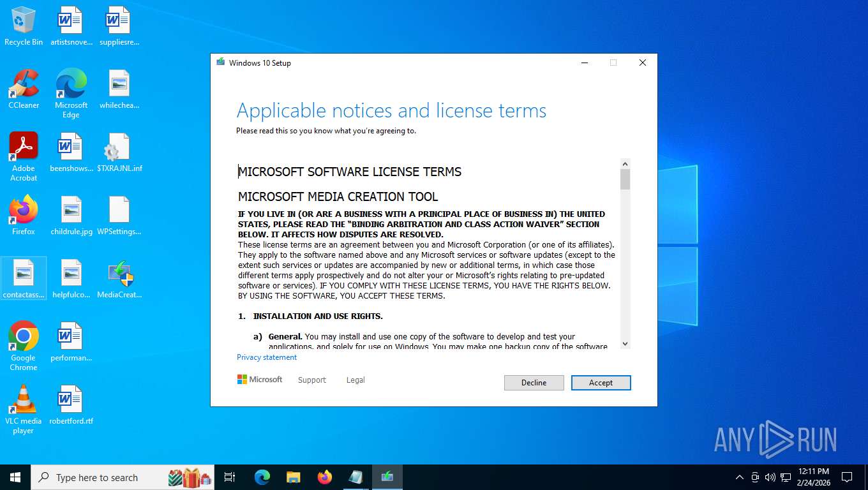Minimize the Windows 10 Setup window

584,63
